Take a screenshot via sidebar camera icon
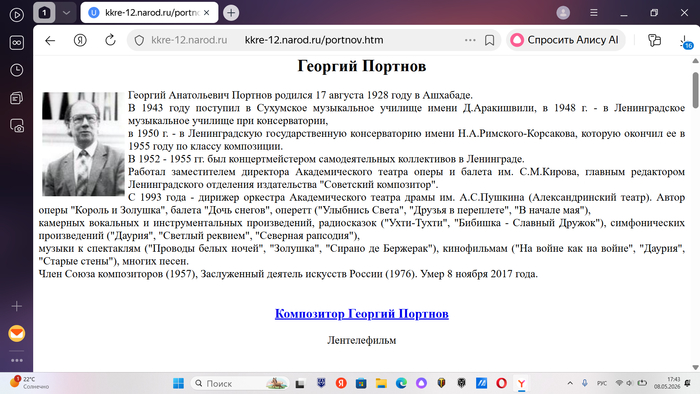This screenshot has height=394, width=700. (x=17, y=126)
